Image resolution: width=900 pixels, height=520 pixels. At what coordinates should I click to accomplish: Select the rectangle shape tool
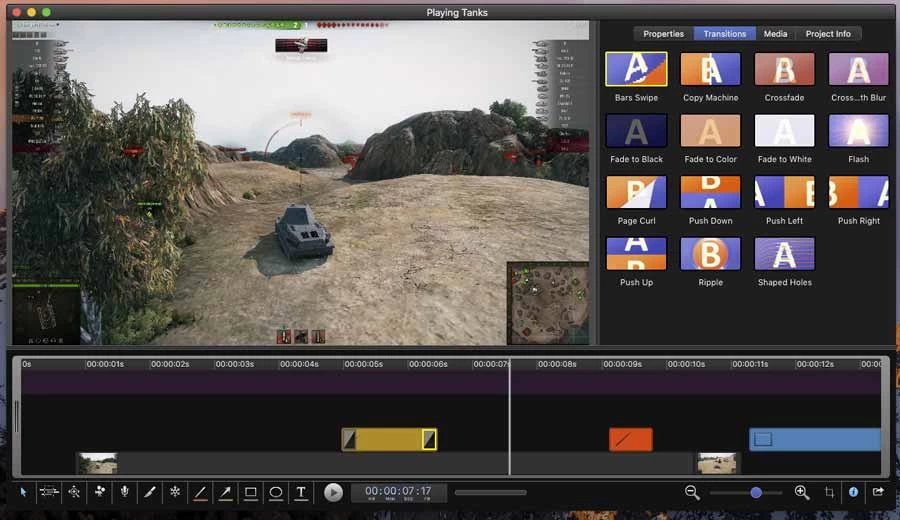[251, 492]
